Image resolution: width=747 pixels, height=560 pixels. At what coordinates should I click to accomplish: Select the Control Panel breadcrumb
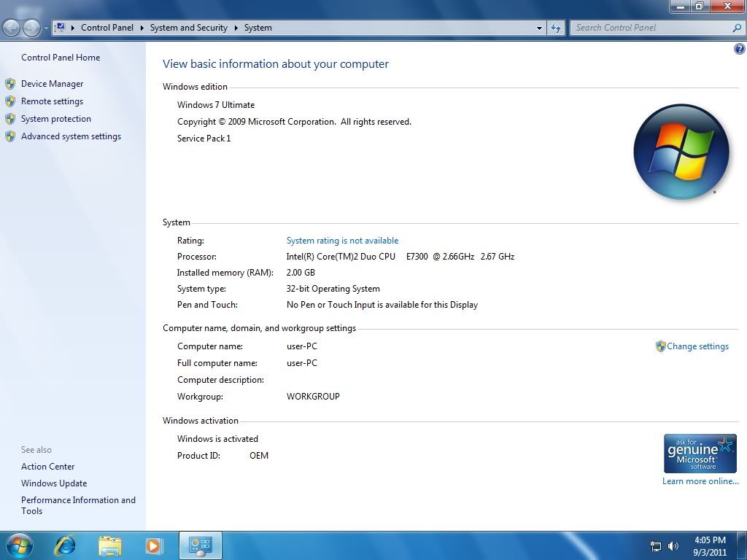pos(107,28)
